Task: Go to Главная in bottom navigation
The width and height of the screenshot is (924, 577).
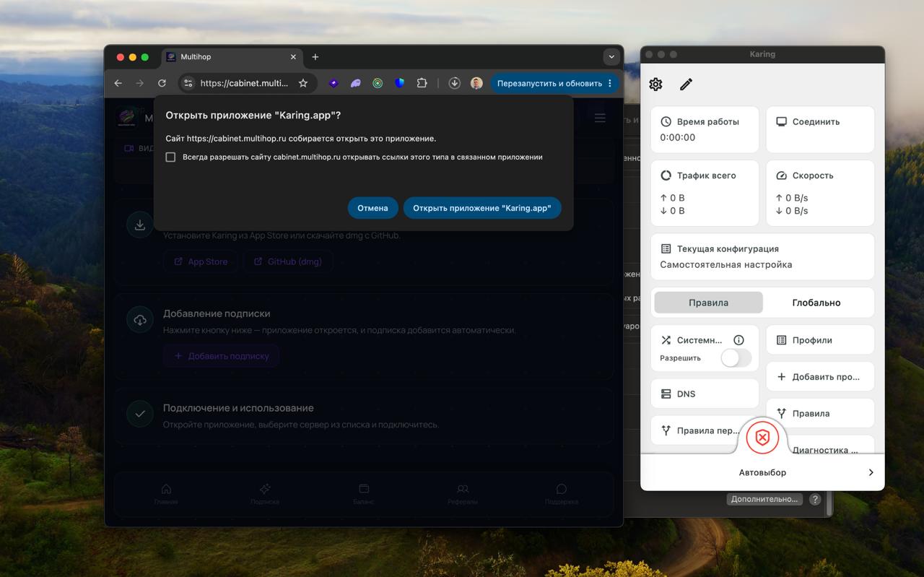Action: 166,494
